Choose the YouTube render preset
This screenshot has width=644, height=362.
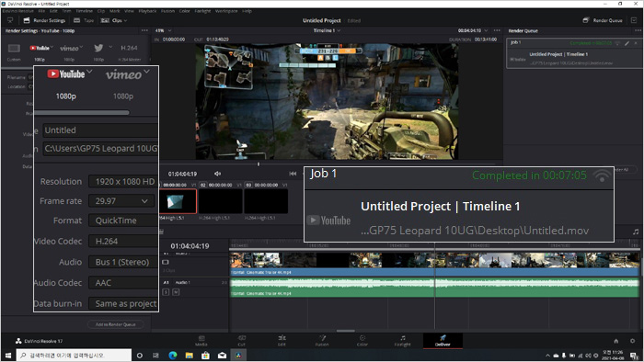(40, 48)
